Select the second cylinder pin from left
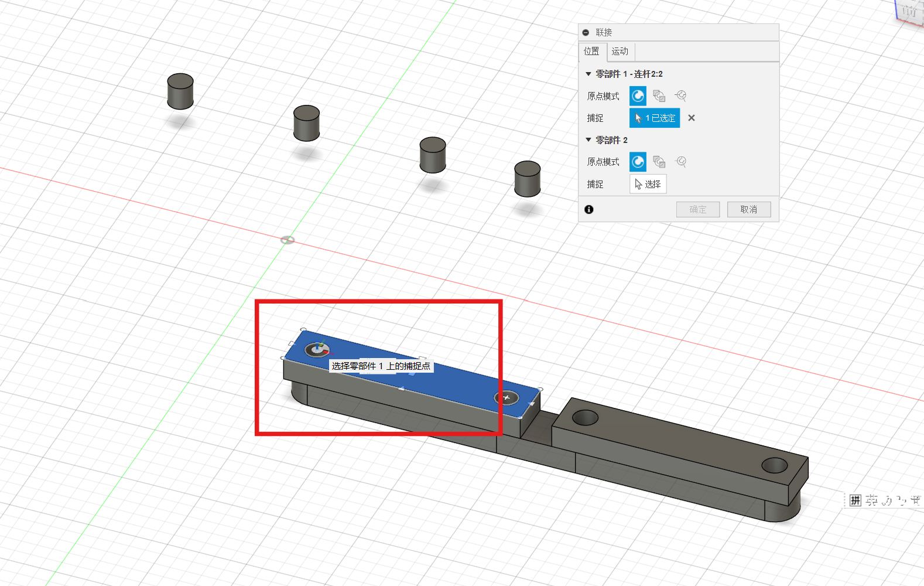Viewport: 924px width, 586px height. [x=306, y=123]
